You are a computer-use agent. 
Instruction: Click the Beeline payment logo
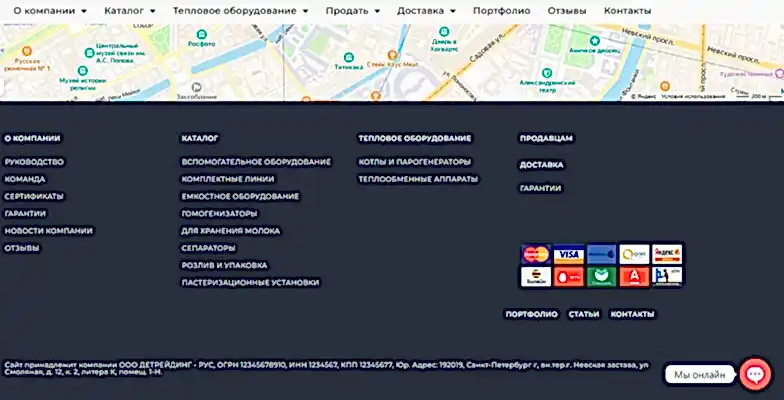pos(536,277)
